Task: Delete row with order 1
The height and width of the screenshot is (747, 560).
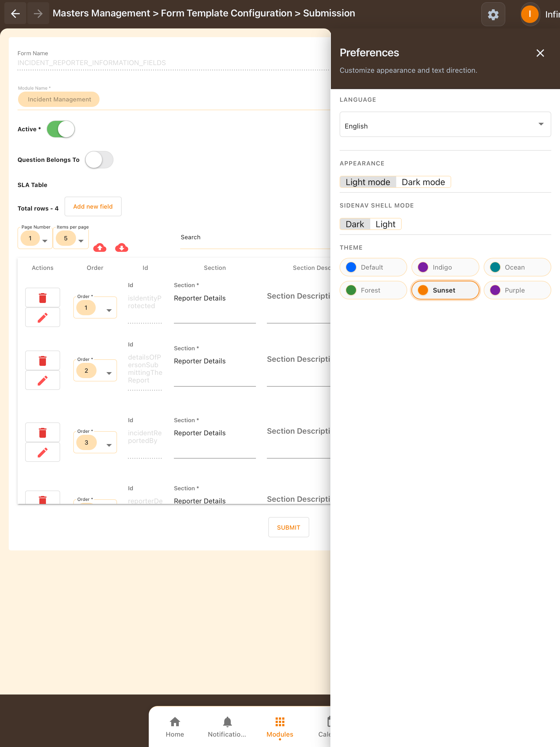Action: click(x=43, y=297)
